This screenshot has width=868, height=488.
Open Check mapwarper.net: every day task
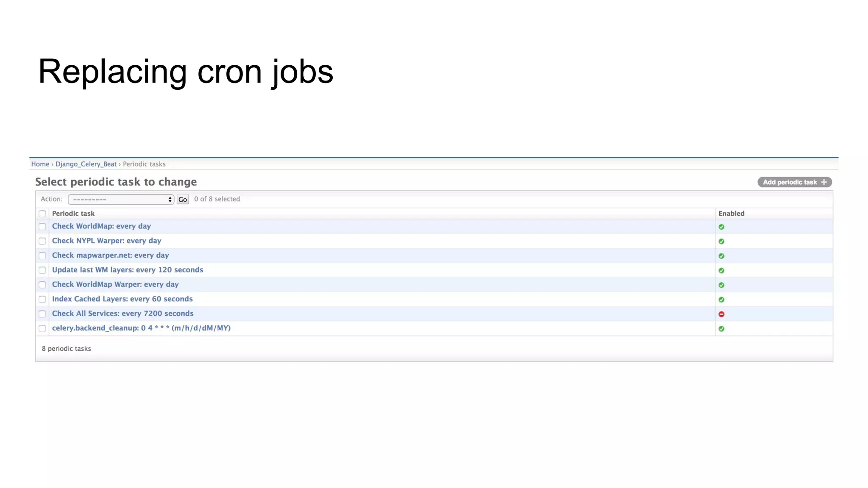111,255
